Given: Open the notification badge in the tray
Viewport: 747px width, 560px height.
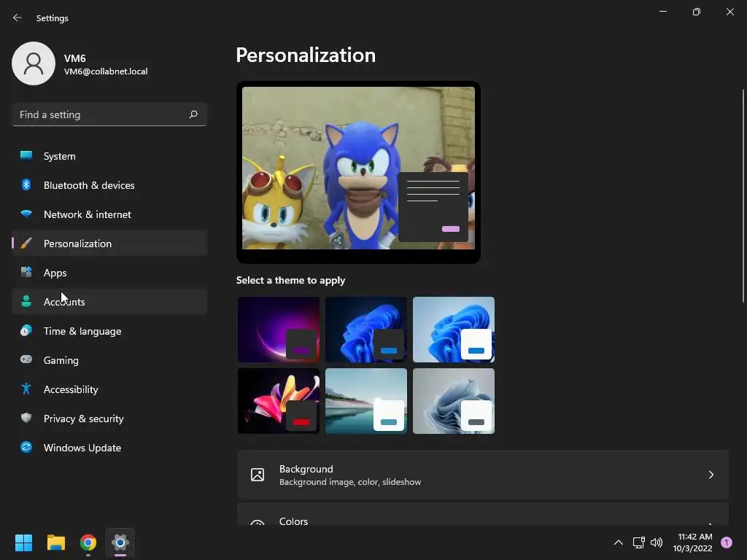Looking at the screenshot, I should click(727, 542).
